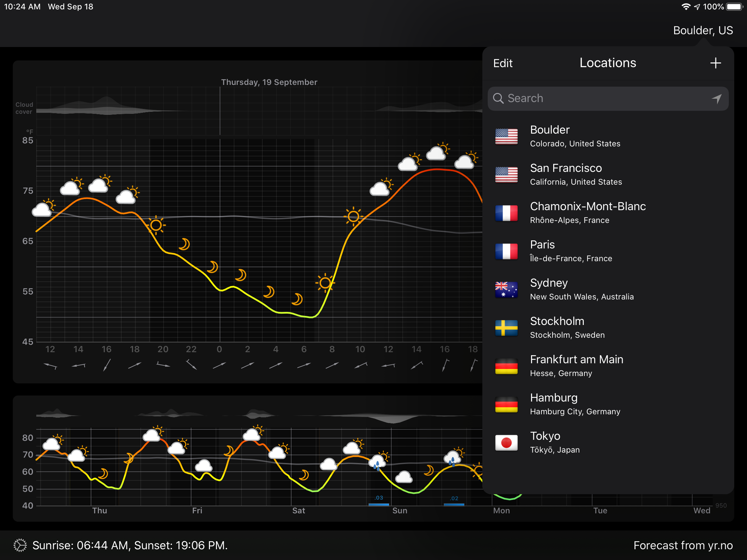Tap the magnifying glass search icon

click(498, 99)
